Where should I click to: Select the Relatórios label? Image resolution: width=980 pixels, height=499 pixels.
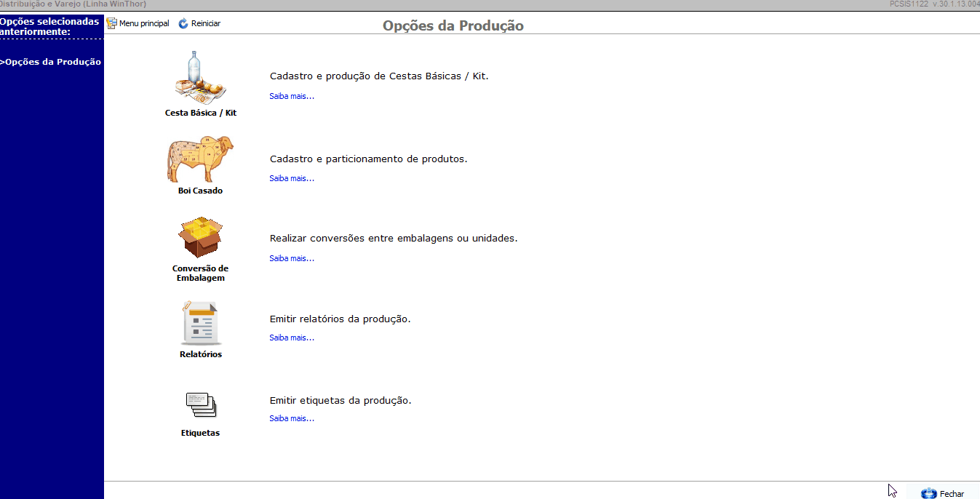click(x=201, y=355)
